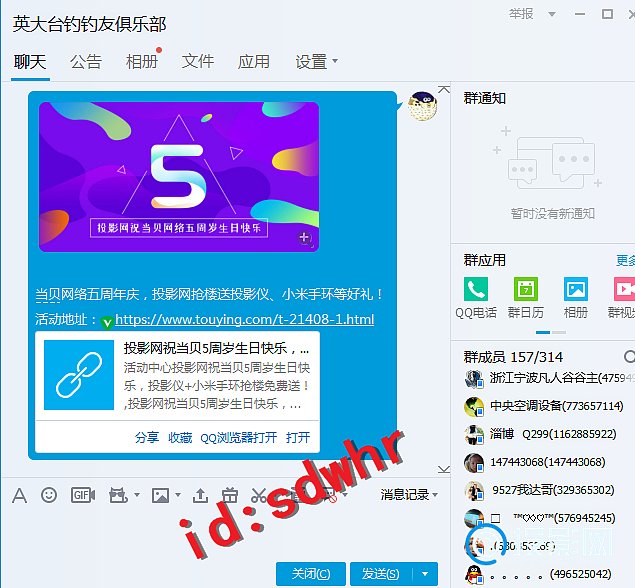
Task: Switch to the 公告 tab
Action: click(x=86, y=62)
